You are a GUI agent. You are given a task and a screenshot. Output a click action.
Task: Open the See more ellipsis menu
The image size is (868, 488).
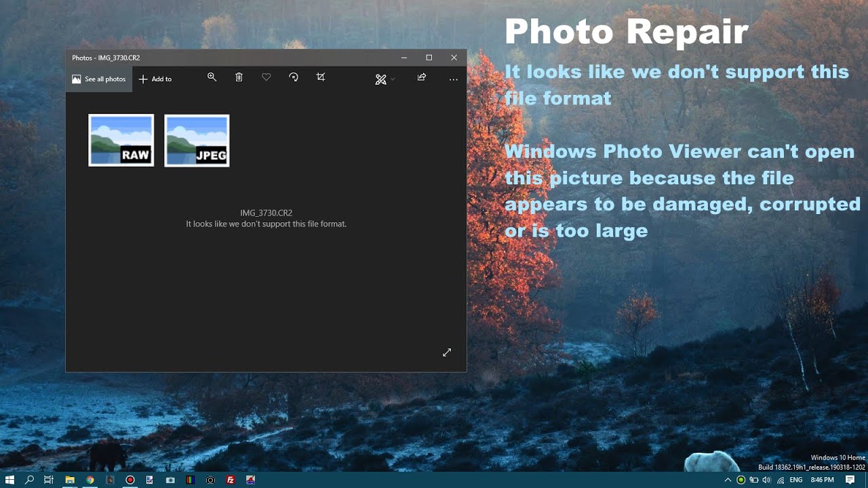pos(454,79)
